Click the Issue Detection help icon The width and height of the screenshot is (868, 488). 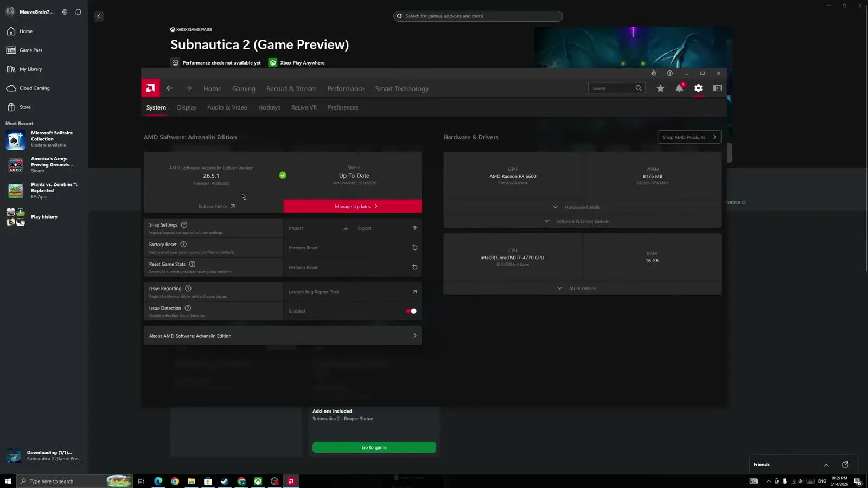(x=188, y=308)
